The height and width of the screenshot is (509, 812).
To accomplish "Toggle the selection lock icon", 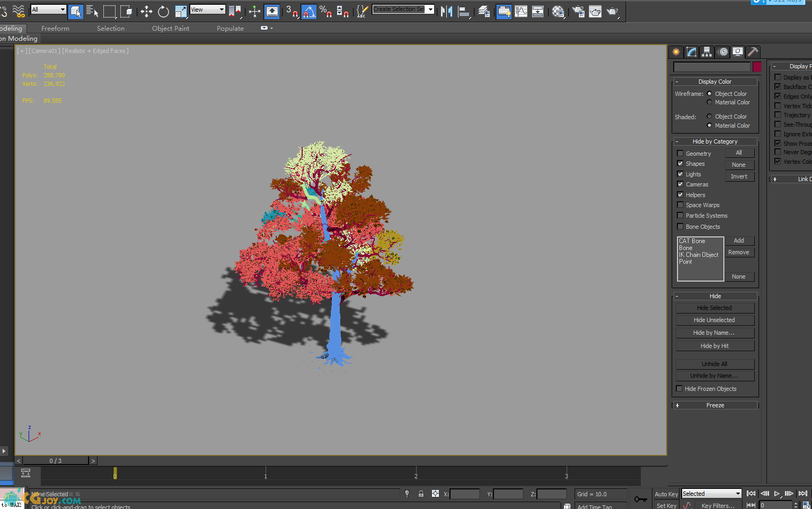I will tap(421, 494).
